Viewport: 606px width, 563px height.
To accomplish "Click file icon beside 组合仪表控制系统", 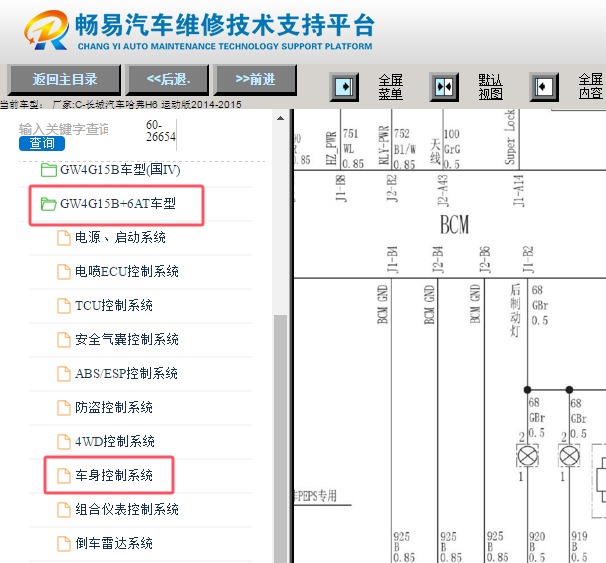I will pos(64,509).
